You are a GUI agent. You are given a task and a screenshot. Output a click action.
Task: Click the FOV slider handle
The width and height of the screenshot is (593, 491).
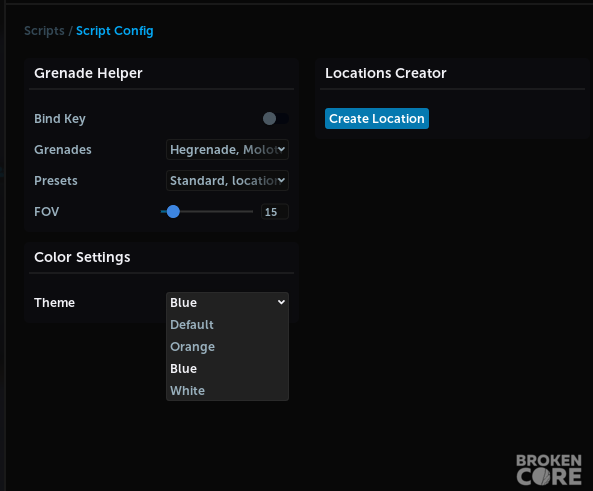tap(173, 211)
